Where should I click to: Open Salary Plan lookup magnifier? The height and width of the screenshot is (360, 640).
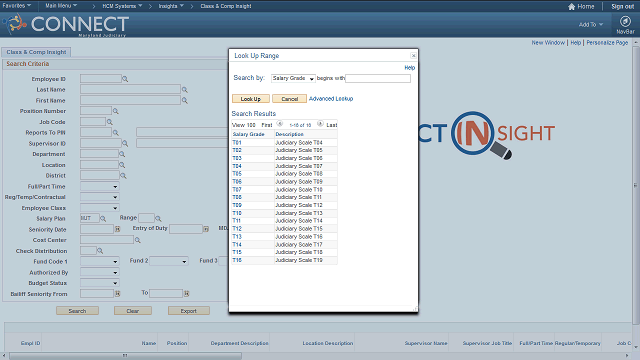103,219
